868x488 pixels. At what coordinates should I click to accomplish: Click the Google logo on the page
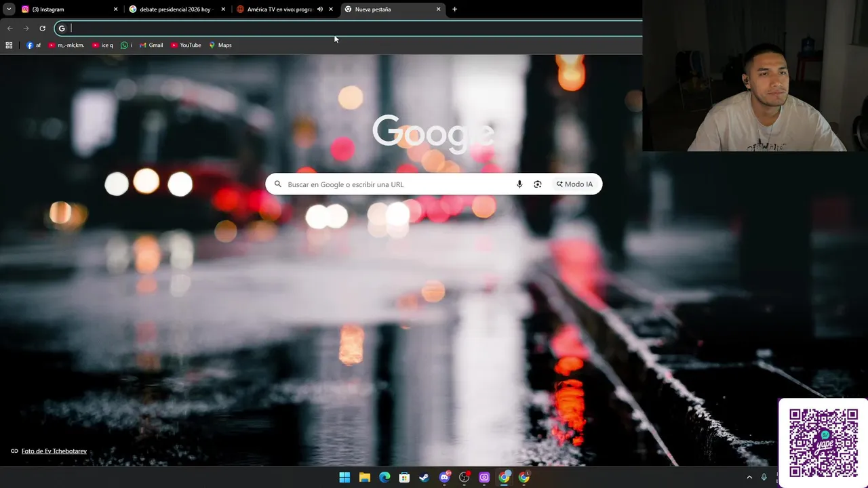click(433, 133)
